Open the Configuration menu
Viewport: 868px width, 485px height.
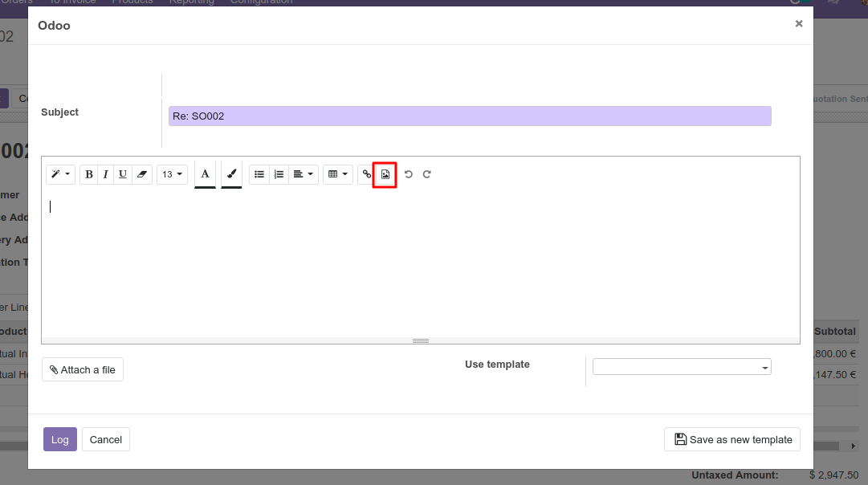261,2
